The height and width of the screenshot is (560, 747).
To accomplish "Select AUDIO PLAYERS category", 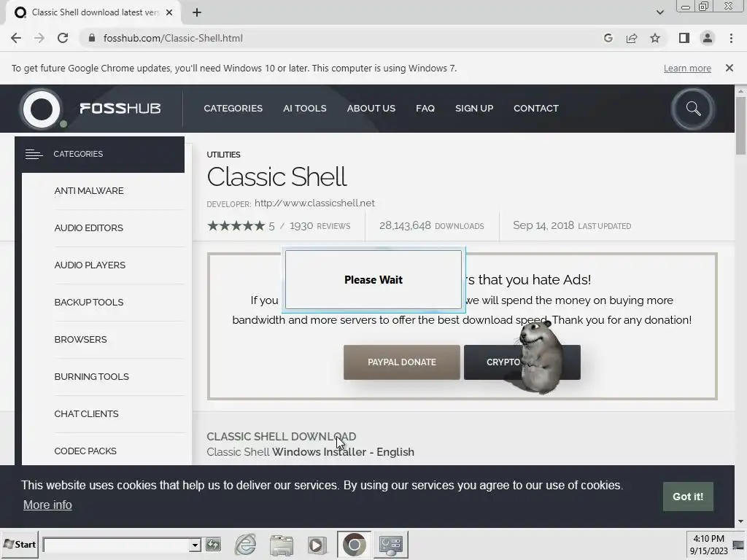I will (x=90, y=265).
